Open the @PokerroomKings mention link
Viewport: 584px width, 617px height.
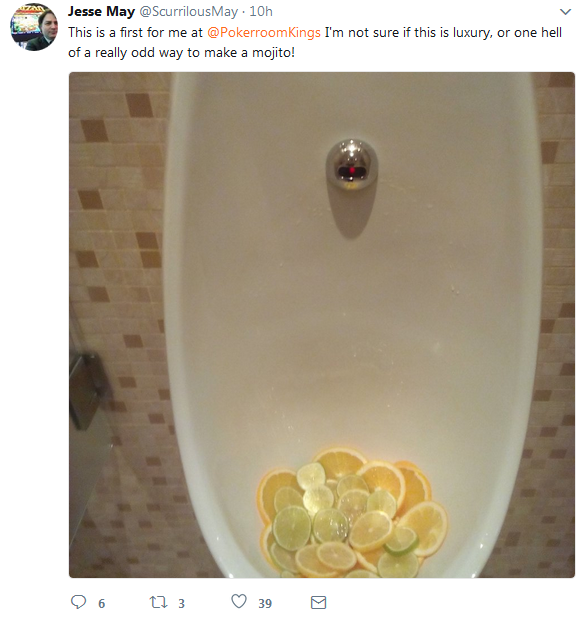pyautogui.click(x=264, y=32)
